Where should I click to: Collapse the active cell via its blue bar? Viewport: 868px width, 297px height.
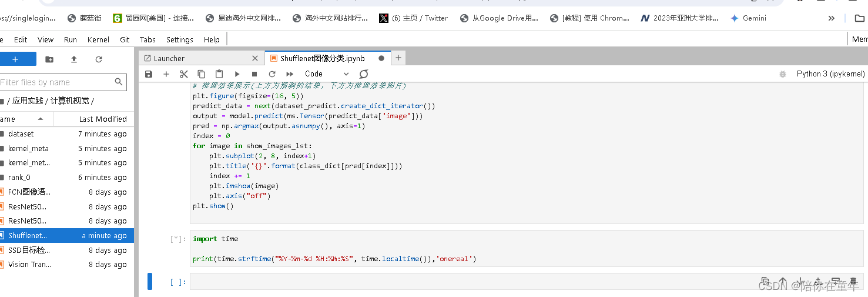(x=150, y=282)
